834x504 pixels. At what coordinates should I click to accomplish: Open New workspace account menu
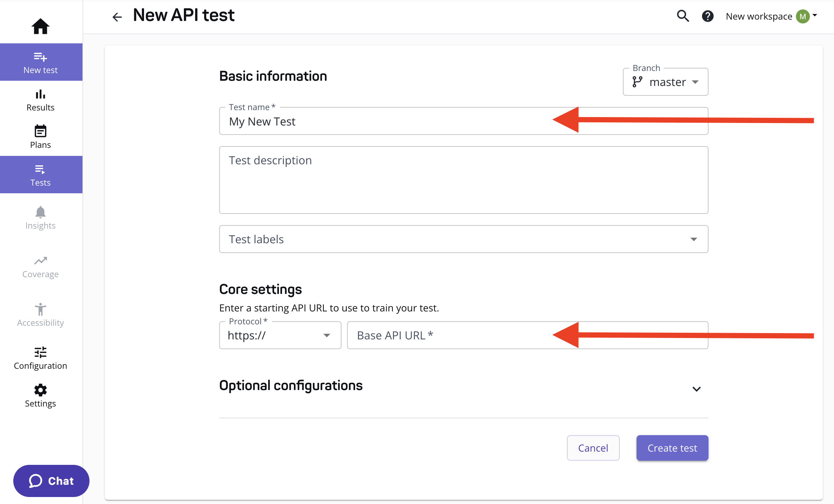[x=771, y=16]
